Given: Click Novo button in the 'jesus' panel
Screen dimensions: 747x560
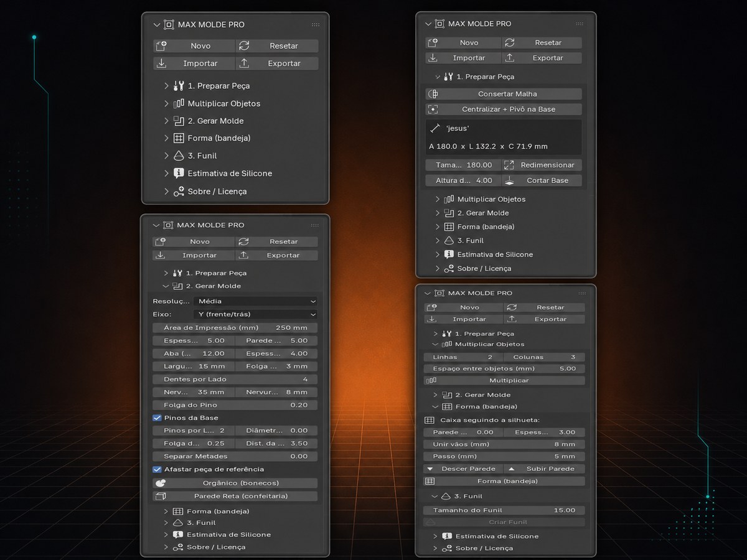Looking at the screenshot, I should pyautogui.click(x=462, y=43).
